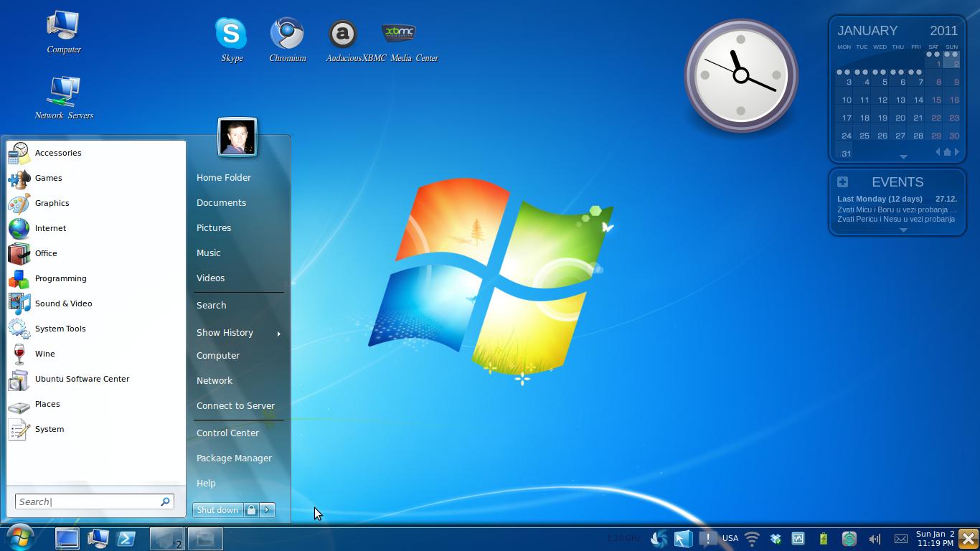The width and height of the screenshot is (980, 551).
Task: Click the Windows-style start orb
Action: point(19,537)
